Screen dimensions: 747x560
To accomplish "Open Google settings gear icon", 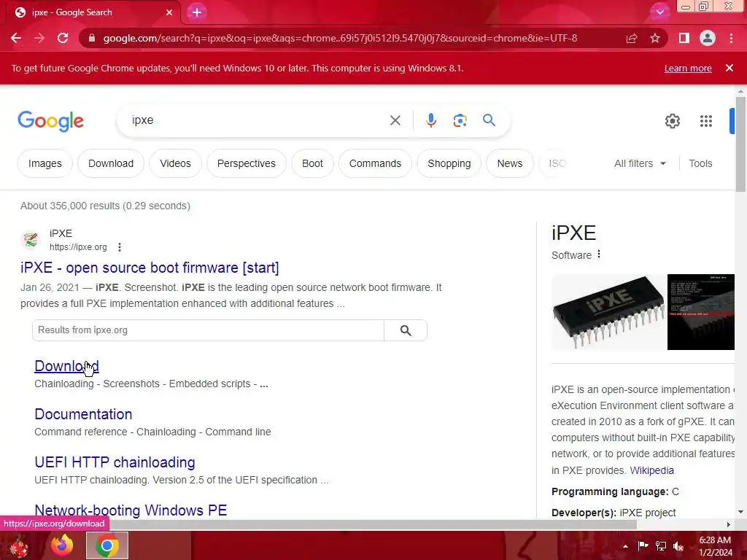I will pos(672,121).
